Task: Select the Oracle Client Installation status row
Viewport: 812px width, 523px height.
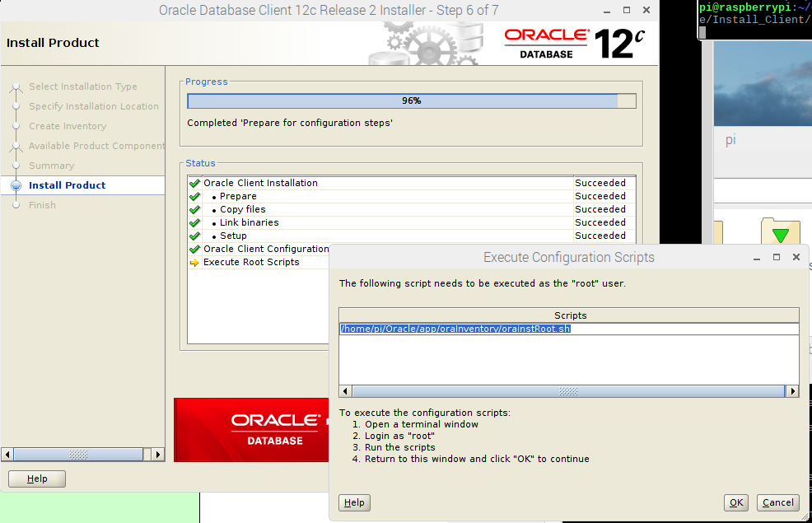Action: point(411,183)
